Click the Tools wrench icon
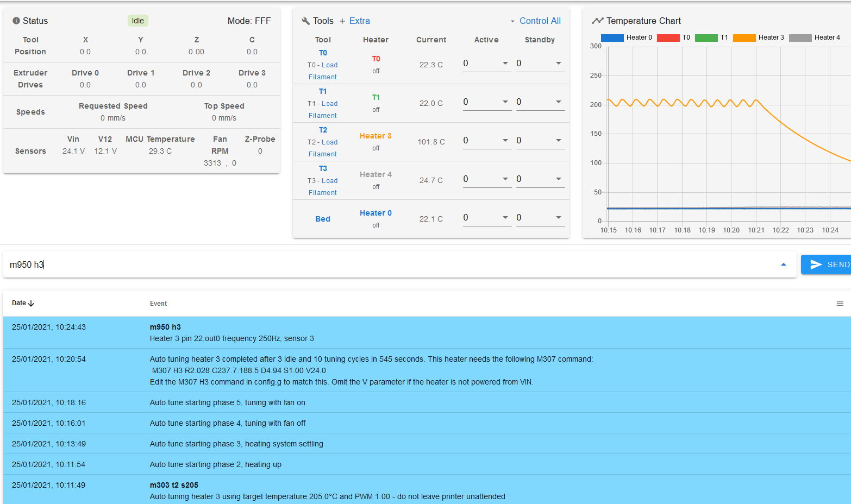Image resolution: width=851 pixels, height=504 pixels. coord(305,21)
